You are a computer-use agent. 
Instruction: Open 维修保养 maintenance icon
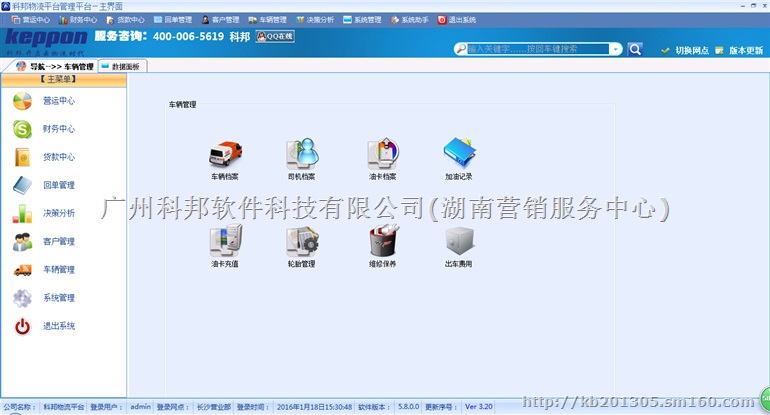click(382, 242)
